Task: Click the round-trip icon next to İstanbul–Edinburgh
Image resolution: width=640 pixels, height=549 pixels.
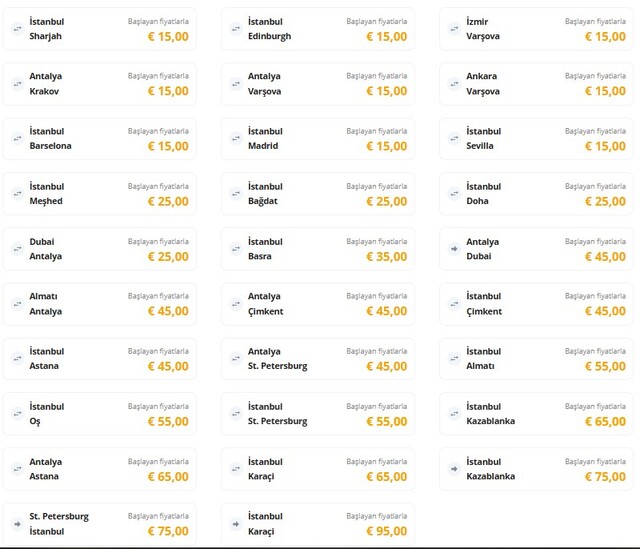Action: coord(236,28)
